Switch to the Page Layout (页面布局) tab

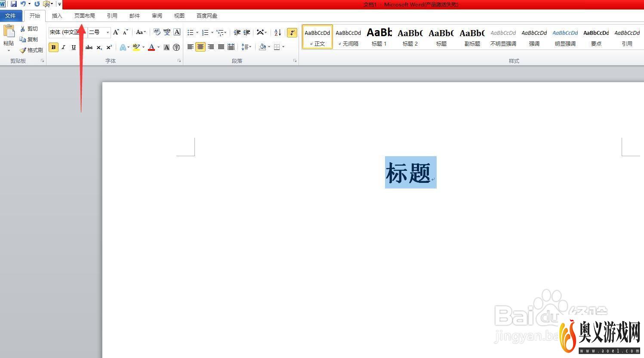click(84, 15)
